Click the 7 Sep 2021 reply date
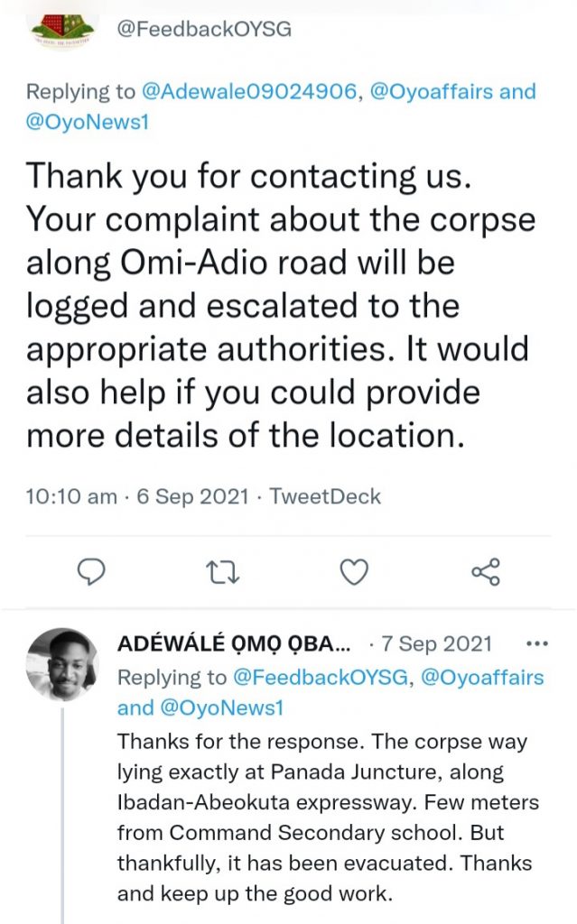Screen dimensions: 577x924 point(437,644)
